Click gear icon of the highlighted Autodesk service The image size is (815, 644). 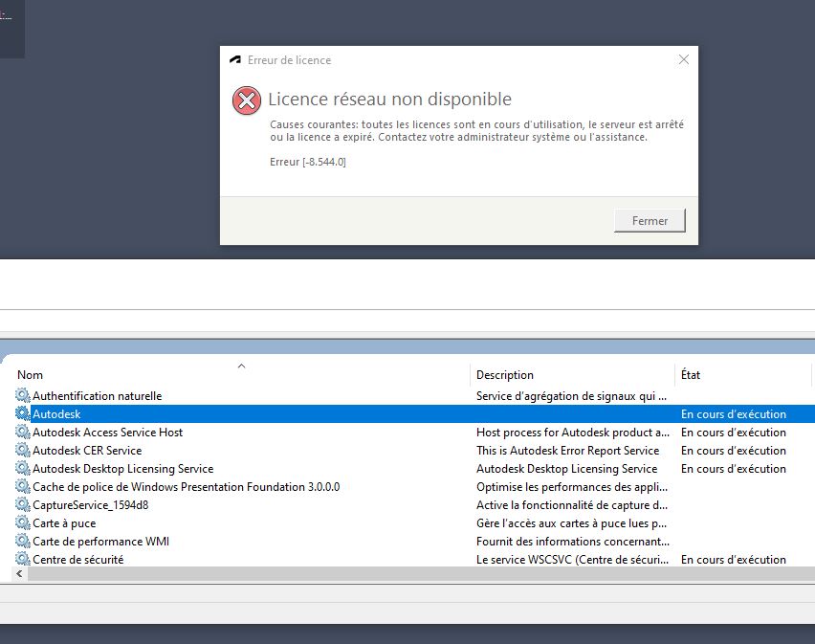23,413
